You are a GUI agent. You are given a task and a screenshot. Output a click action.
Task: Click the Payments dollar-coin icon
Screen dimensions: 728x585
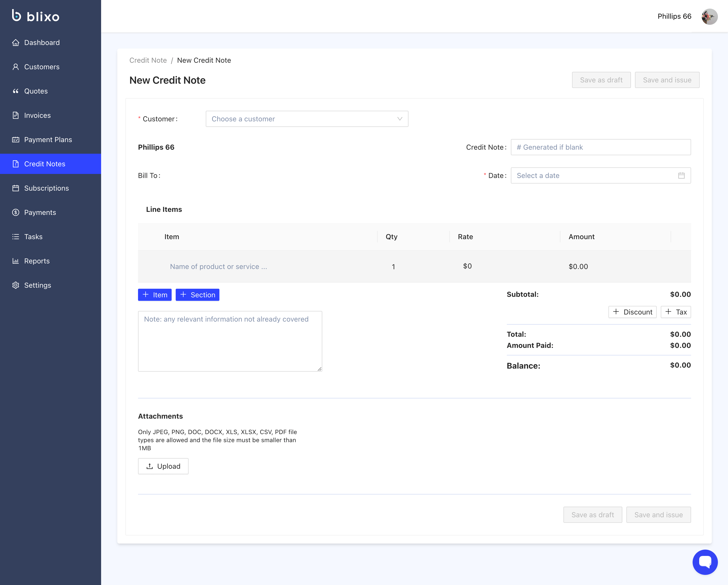(15, 212)
